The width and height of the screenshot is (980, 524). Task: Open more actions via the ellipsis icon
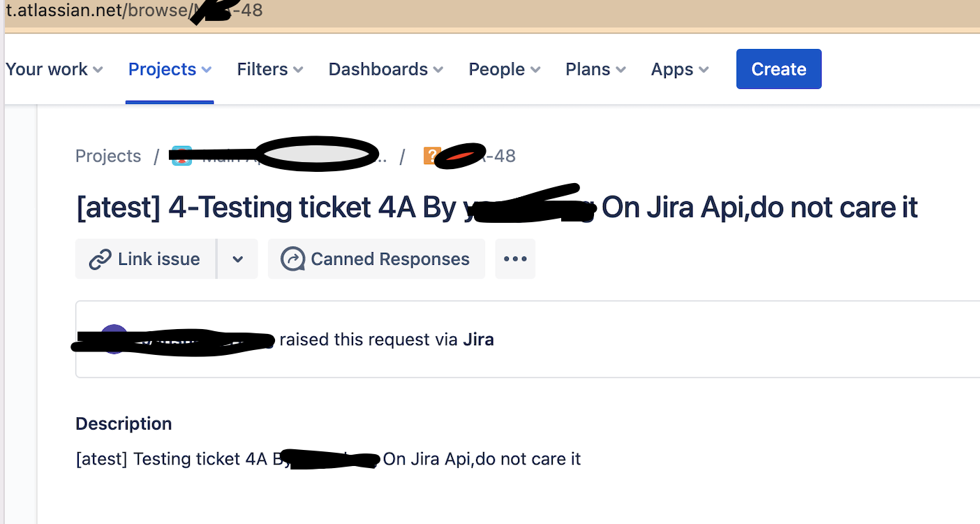point(515,259)
